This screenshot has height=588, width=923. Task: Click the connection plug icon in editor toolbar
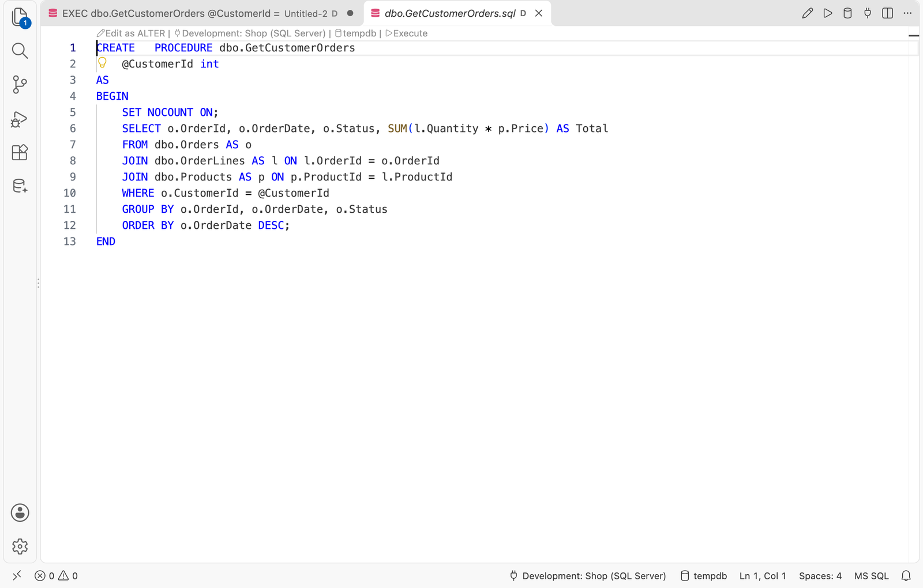tap(868, 13)
